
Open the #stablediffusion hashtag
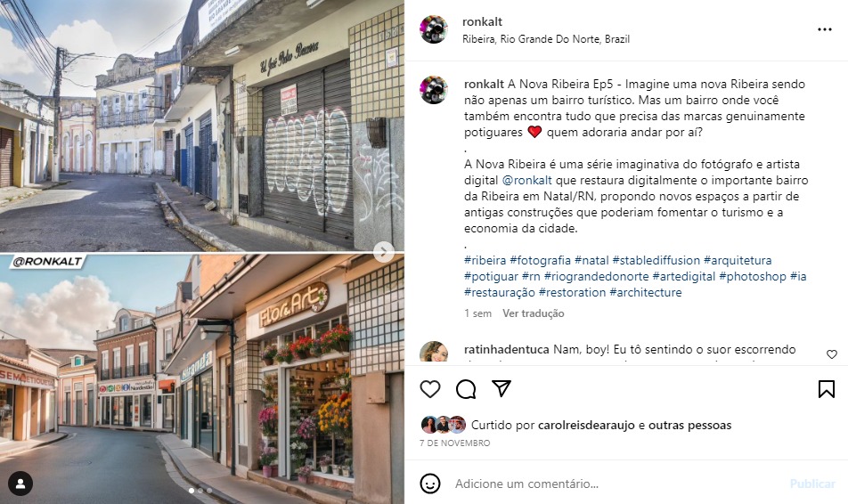656,260
